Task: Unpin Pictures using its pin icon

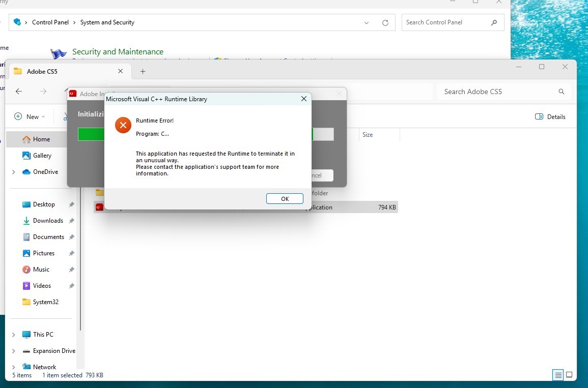Action: [71, 253]
